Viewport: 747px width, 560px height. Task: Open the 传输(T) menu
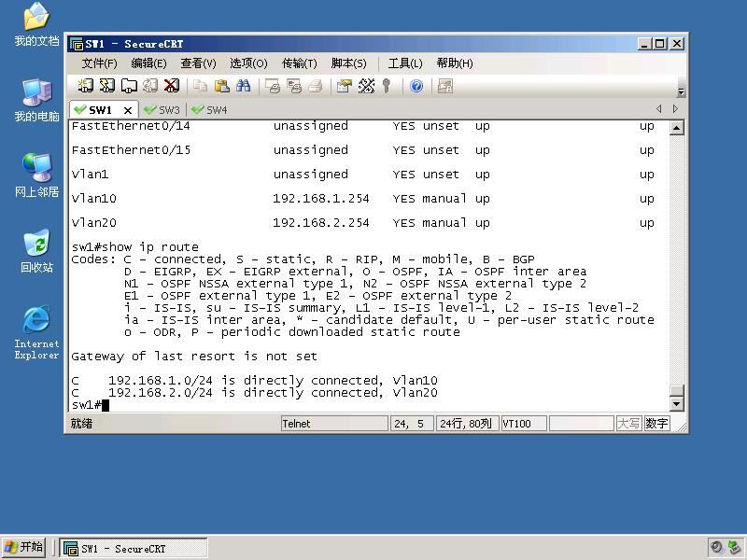(x=299, y=63)
